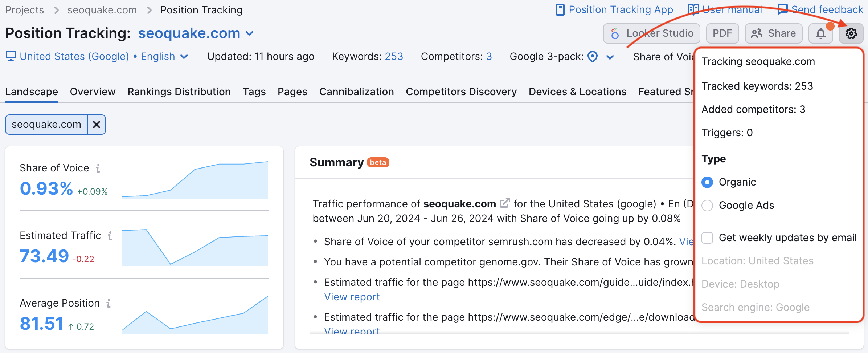The height and width of the screenshot is (353, 868).
Task: Switch to the Overview tab
Action: (x=93, y=92)
